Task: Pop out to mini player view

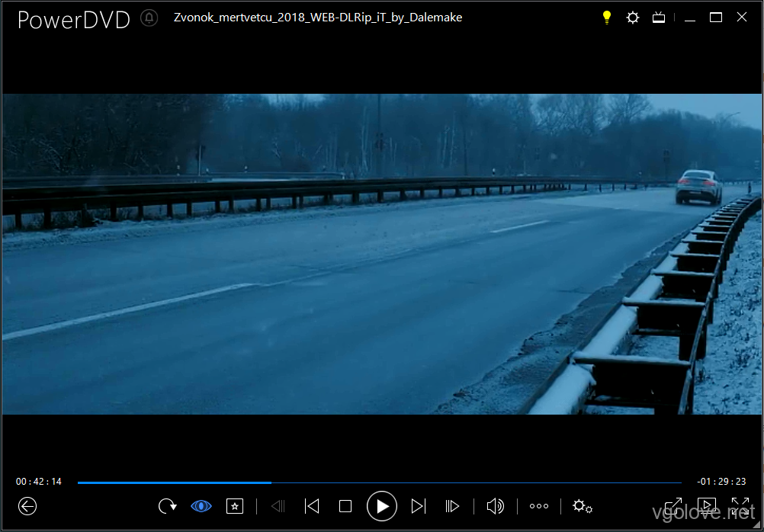Action: (x=673, y=505)
